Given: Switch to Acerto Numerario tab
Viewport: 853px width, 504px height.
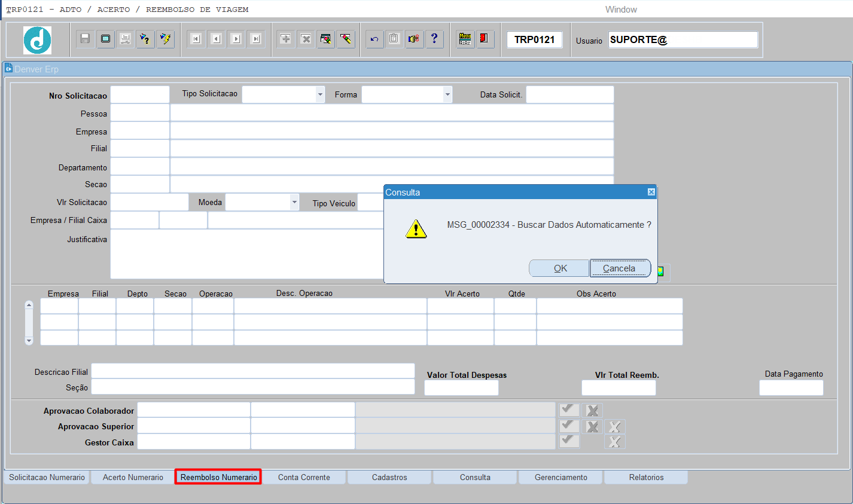Looking at the screenshot, I should pos(133,477).
